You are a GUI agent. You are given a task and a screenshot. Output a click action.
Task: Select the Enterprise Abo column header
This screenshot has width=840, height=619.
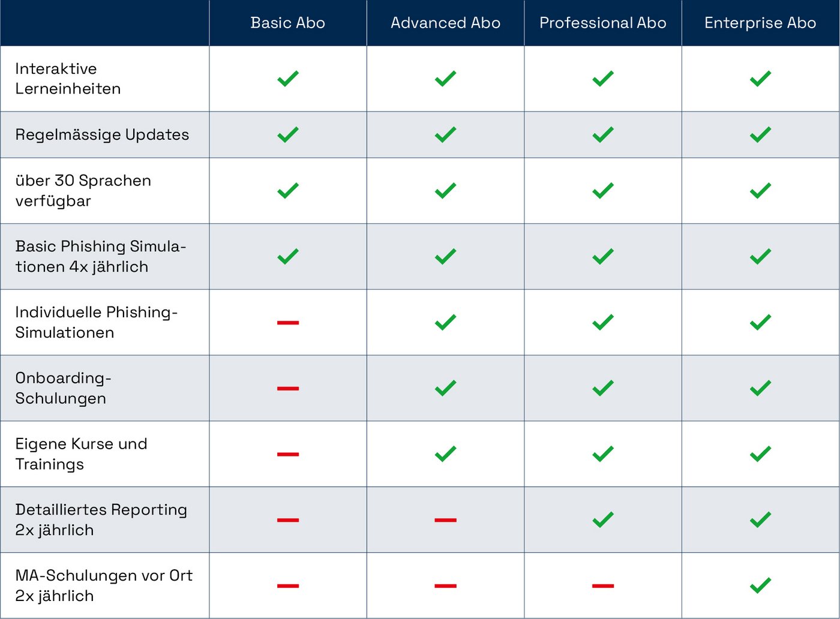pyautogui.click(x=760, y=23)
